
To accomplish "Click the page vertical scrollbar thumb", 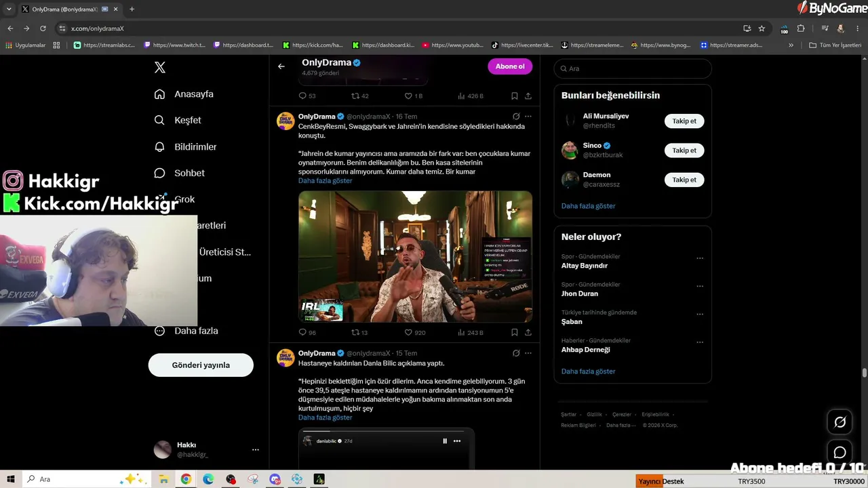I will click(x=865, y=372).
